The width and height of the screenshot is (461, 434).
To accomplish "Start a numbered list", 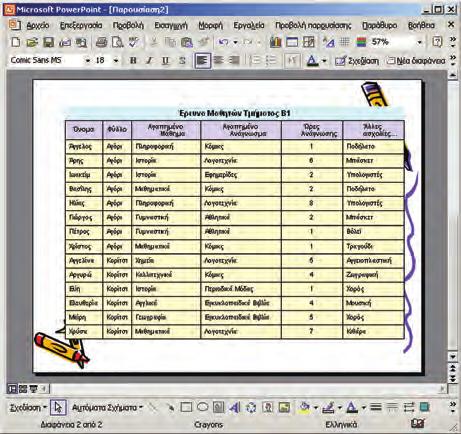I will point(256,60).
